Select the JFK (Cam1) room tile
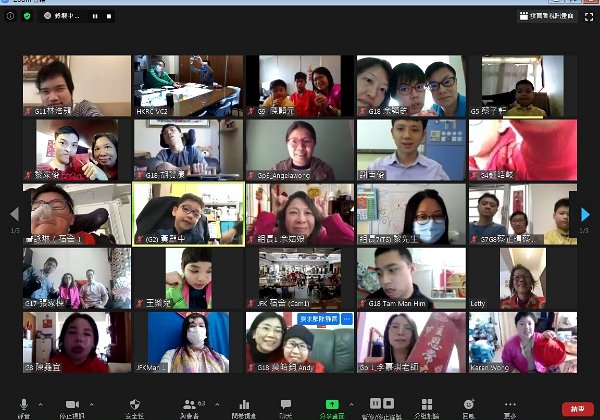Viewport: 600px width, 420px height. coord(300,278)
